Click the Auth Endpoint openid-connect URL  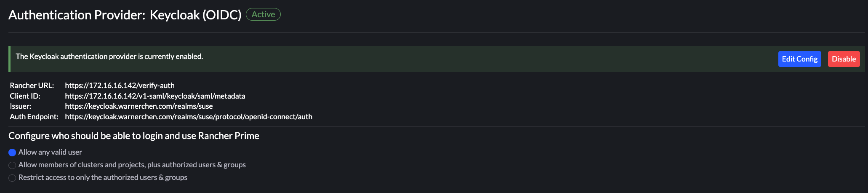(188, 117)
